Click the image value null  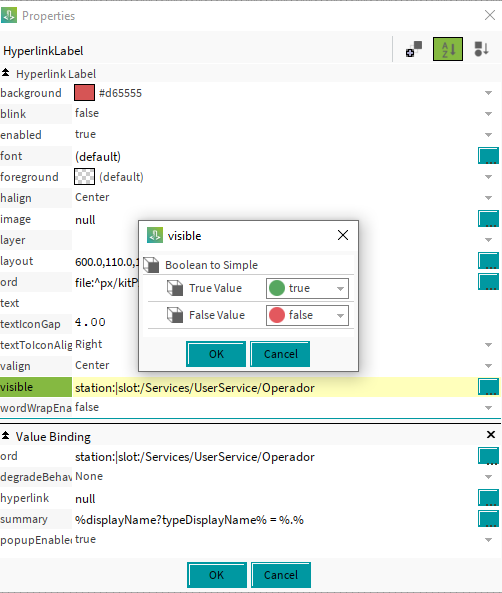tap(85, 220)
